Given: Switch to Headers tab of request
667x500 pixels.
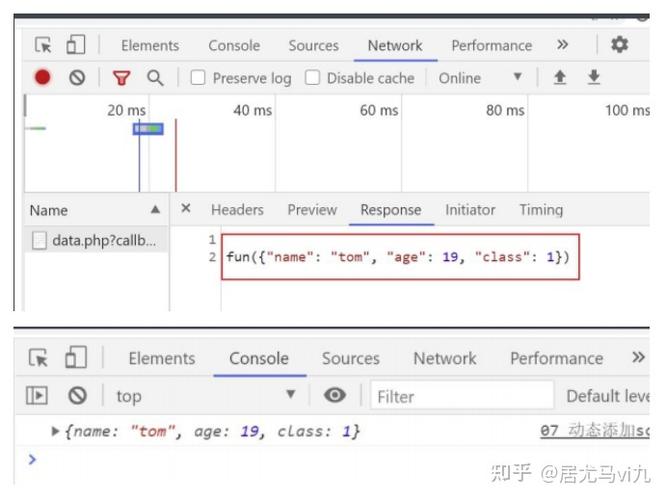Looking at the screenshot, I should [237, 210].
